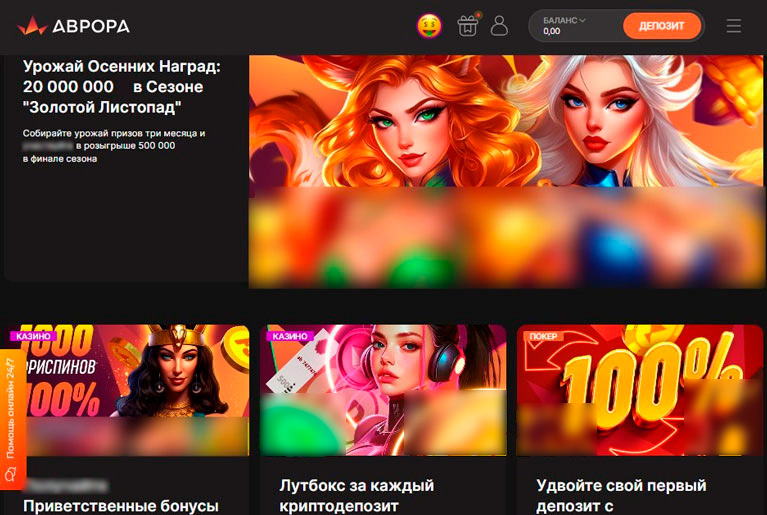
Task: Open the hamburger menu
Action: click(x=733, y=26)
